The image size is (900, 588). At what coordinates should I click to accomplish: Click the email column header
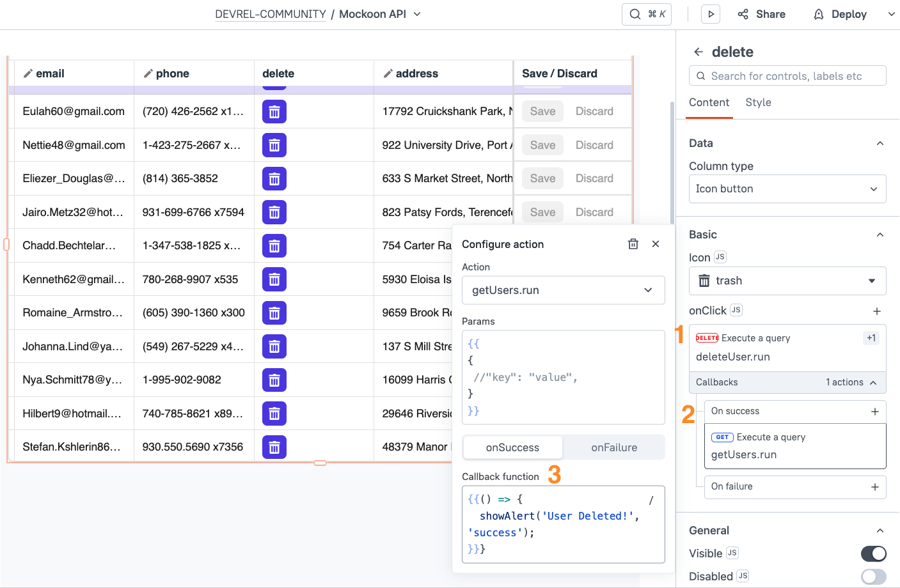(74, 73)
